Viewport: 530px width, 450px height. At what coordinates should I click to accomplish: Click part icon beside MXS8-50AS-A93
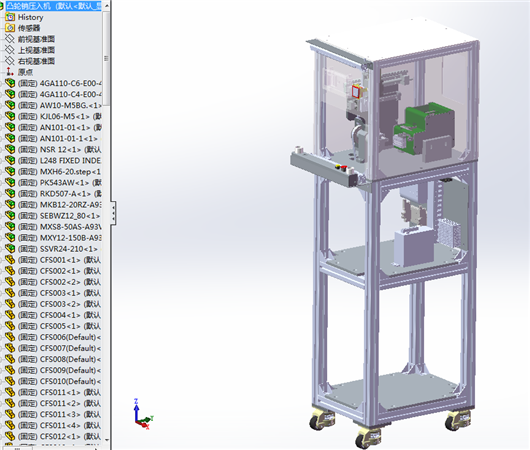10,227
